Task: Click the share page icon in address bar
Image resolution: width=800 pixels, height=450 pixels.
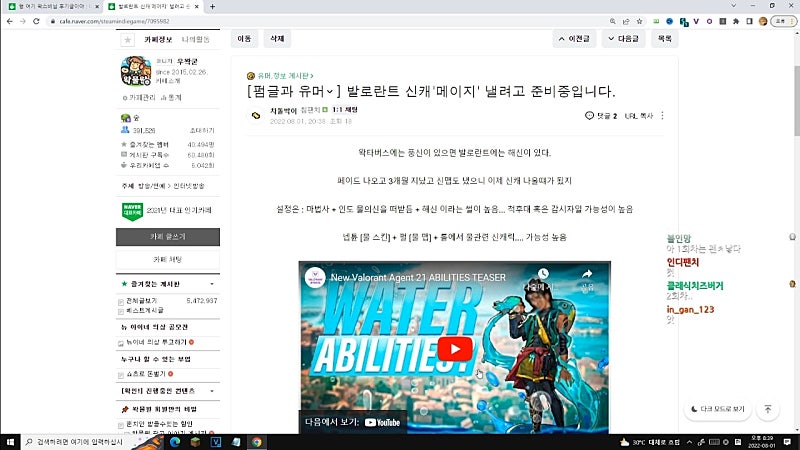Action: (x=626, y=21)
